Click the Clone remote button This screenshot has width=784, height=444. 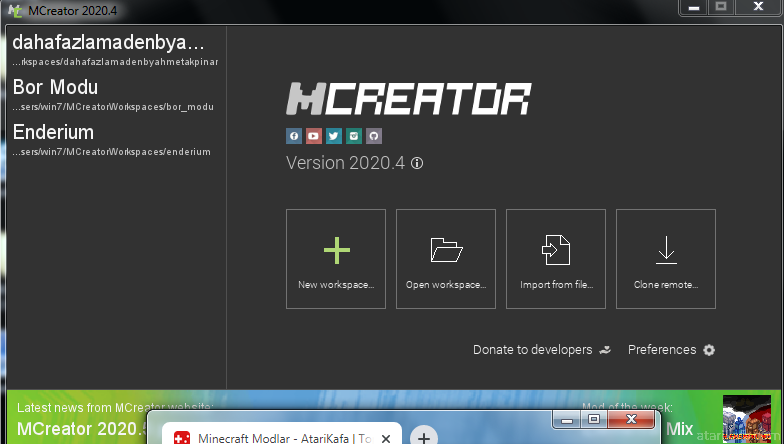tap(666, 259)
